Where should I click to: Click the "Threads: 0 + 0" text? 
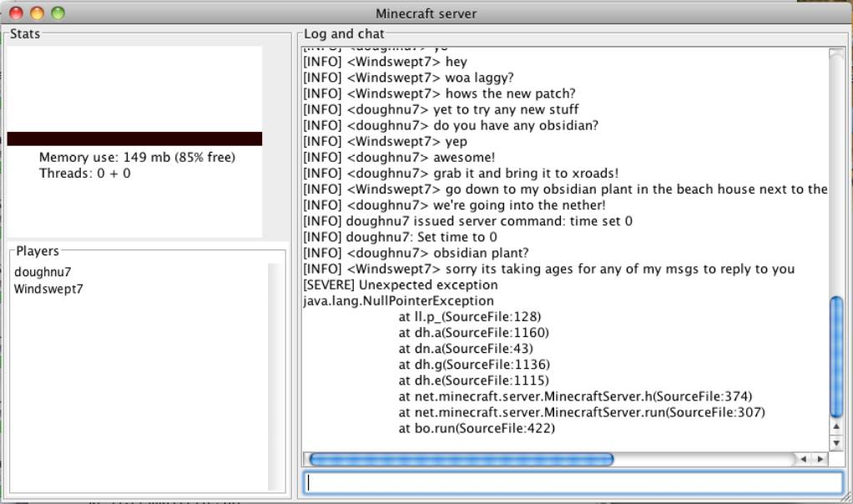[85, 174]
